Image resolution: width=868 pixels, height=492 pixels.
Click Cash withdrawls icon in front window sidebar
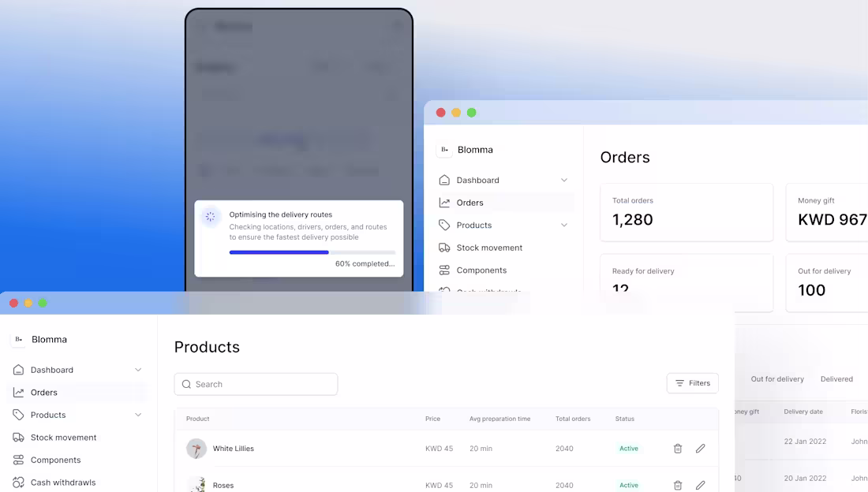[x=18, y=483]
